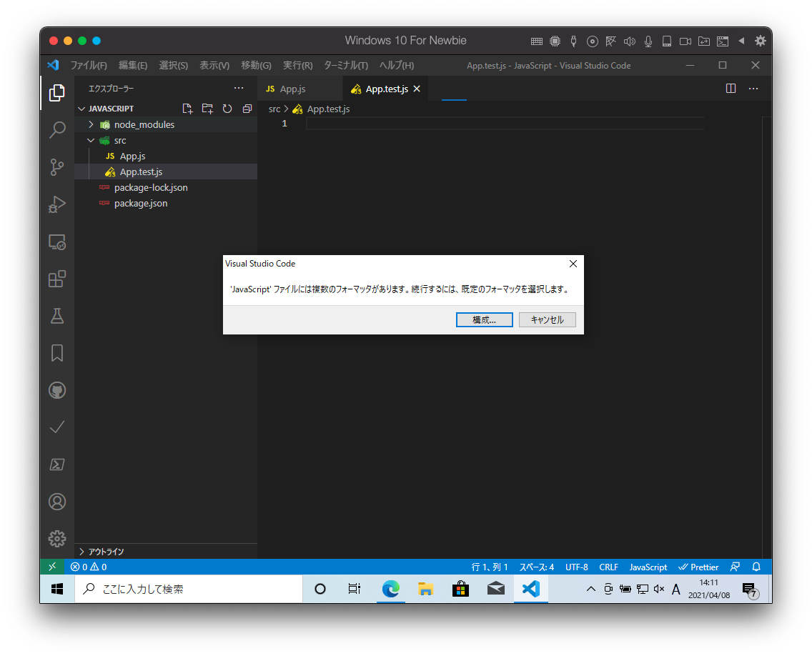Select language mode JavaScript in status bar
The image size is (812, 656).
point(648,567)
